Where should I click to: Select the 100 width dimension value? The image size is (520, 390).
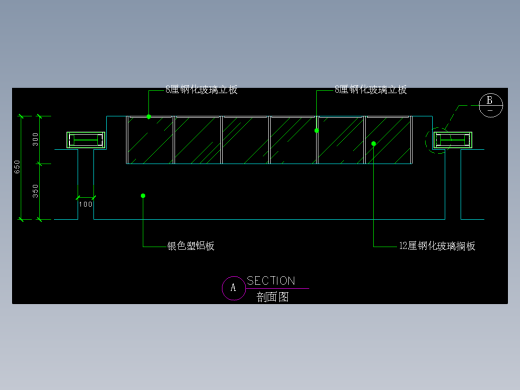(x=86, y=204)
